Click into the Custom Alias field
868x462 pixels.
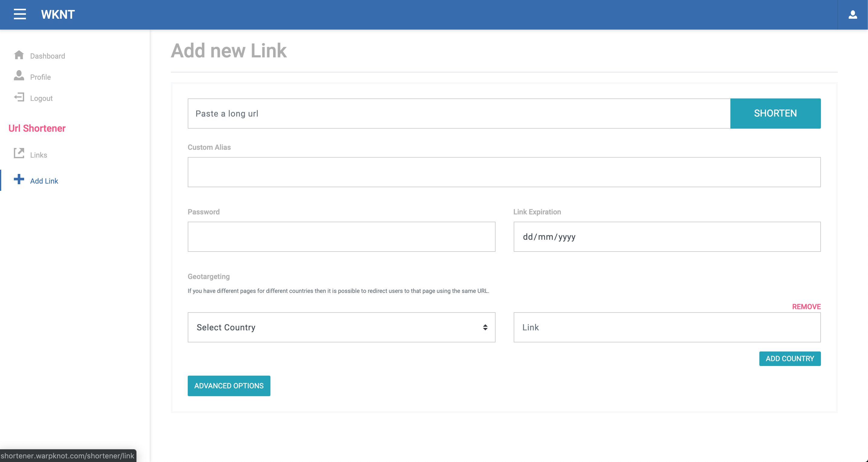coord(504,172)
